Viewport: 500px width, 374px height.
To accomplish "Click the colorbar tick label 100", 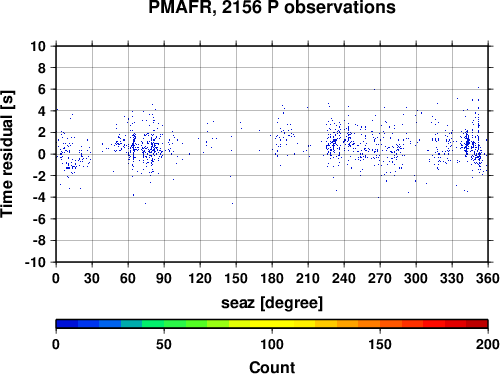I will pyautogui.click(x=272, y=344).
